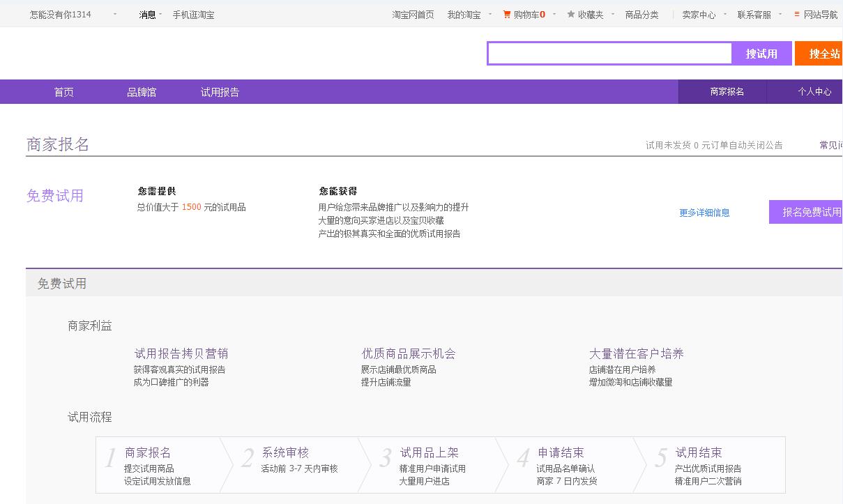Screen dimensions: 843x504
Task: Click the 搜试用 search button
Action: point(761,53)
